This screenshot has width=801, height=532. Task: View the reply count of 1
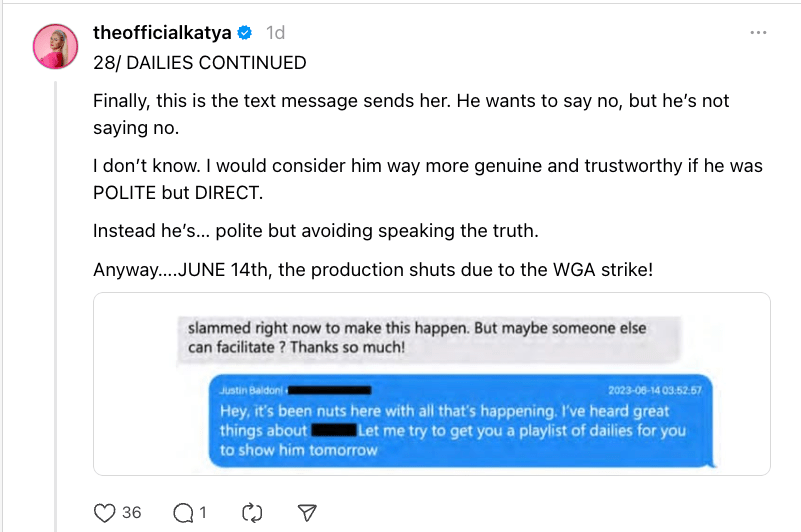tap(202, 513)
